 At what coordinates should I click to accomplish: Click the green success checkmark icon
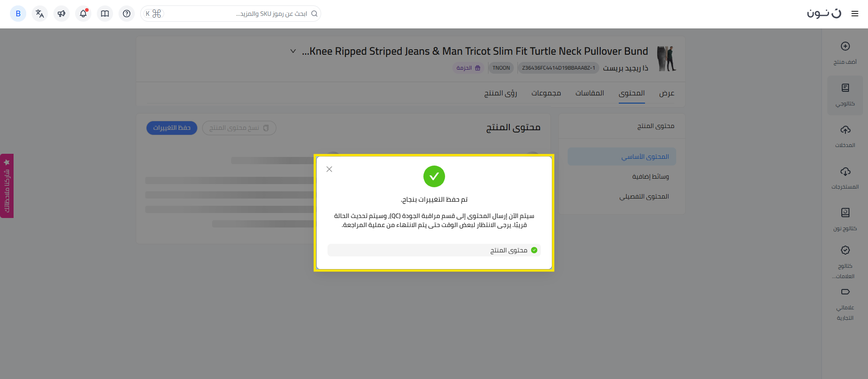[434, 176]
